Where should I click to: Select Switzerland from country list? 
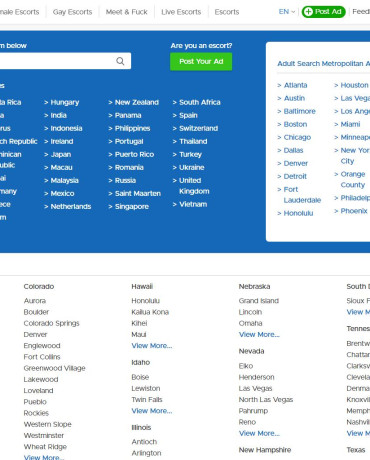(x=198, y=128)
